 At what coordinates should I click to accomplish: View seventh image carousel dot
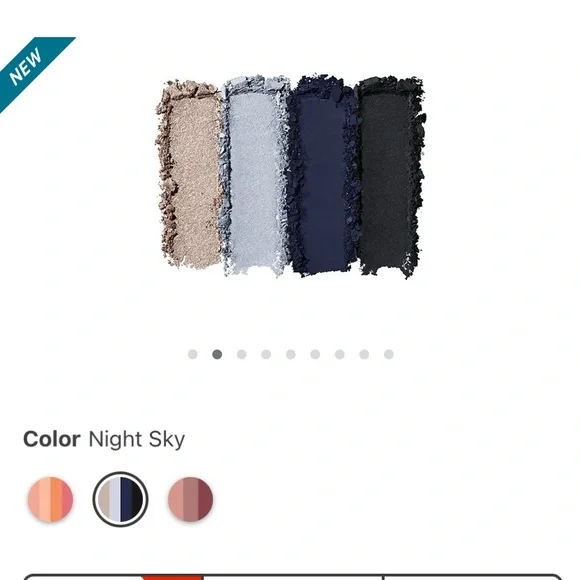pyautogui.click(x=340, y=354)
